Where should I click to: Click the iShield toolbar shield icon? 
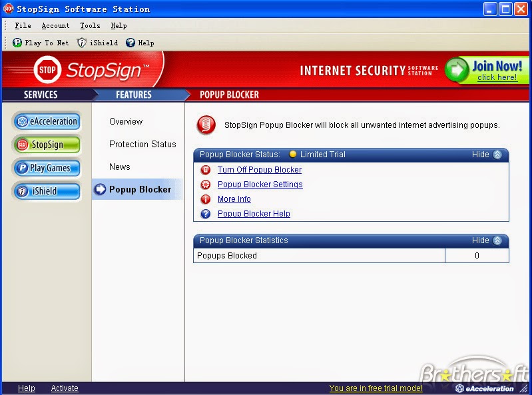coord(81,43)
